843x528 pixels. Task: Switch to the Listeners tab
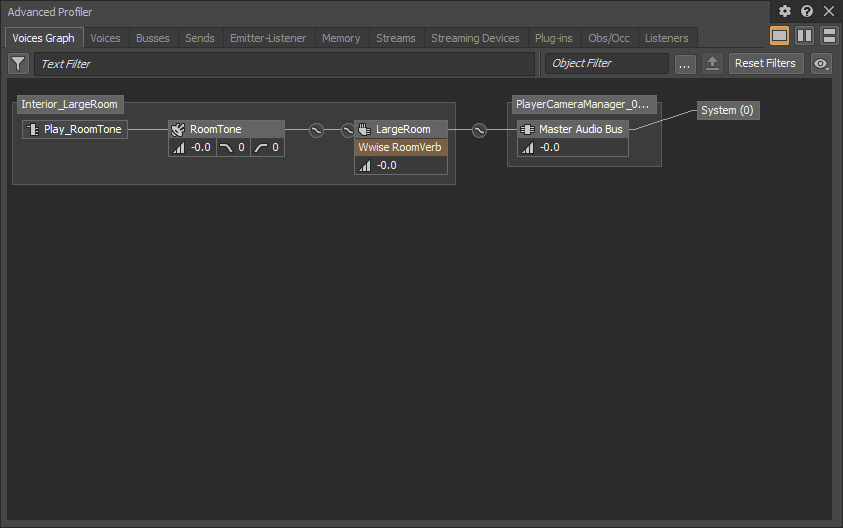[667, 38]
